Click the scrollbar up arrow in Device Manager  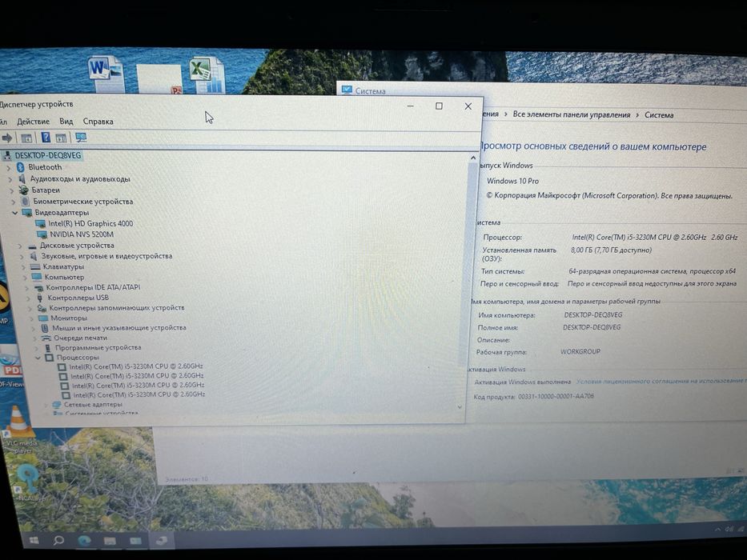pos(473,158)
